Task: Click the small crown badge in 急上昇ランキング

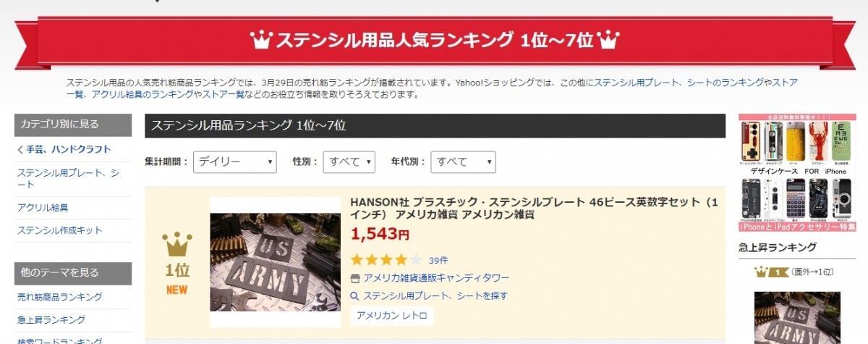Action: [x=771, y=272]
